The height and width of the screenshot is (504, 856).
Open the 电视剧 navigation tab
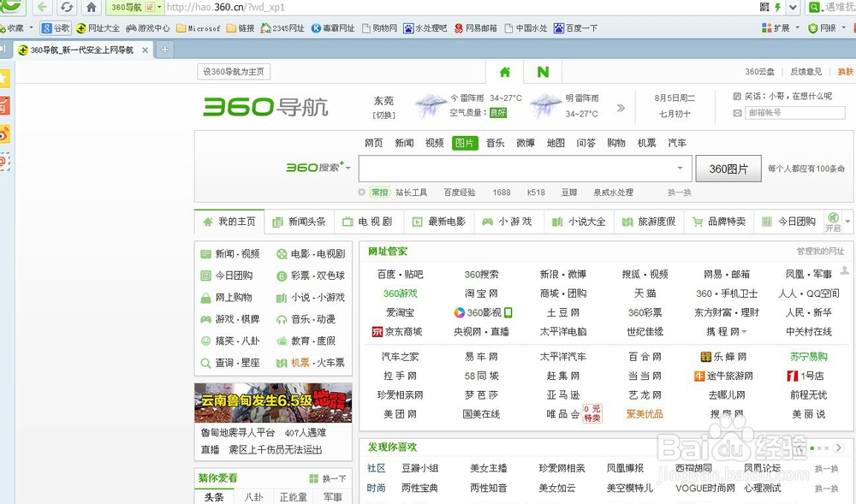(x=369, y=222)
